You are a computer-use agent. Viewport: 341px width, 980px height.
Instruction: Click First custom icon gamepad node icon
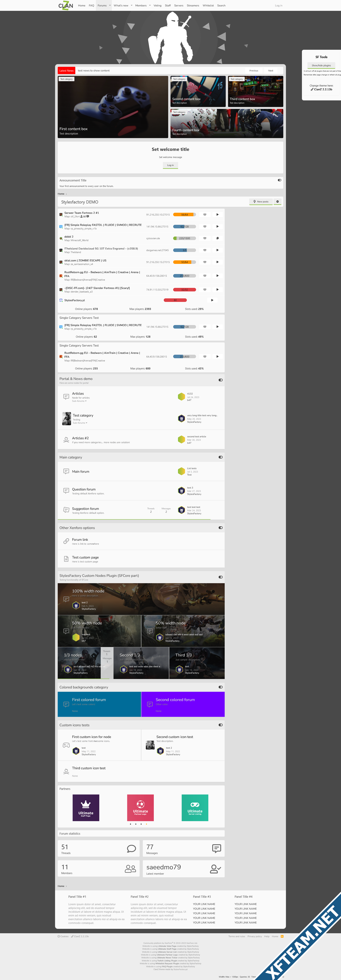click(x=66, y=745)
